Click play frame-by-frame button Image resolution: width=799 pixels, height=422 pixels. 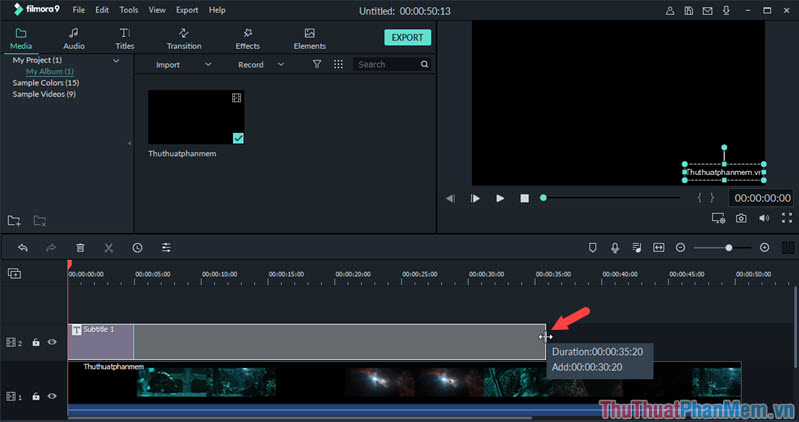click(x=475, y=198)
